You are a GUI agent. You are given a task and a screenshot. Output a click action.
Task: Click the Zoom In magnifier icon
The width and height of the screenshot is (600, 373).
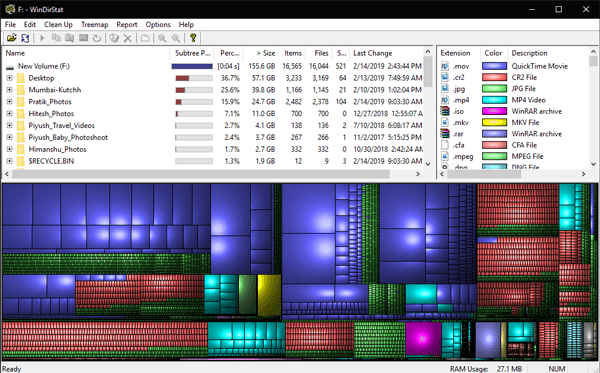pyautogui.click(x=162, y=38)
